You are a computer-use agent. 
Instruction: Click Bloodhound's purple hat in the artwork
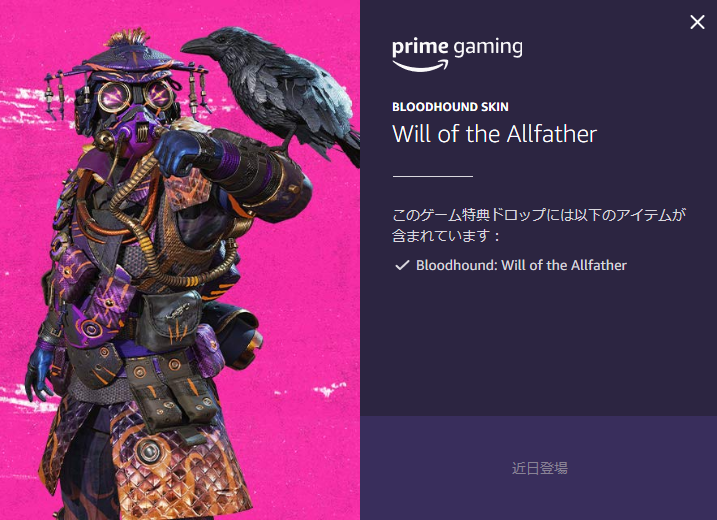click(128, 59)
